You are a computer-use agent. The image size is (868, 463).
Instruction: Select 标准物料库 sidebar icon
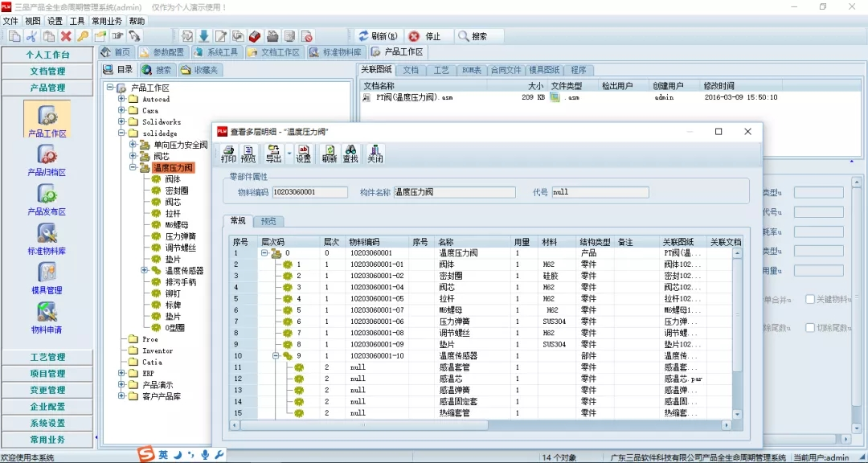[47, 239]
